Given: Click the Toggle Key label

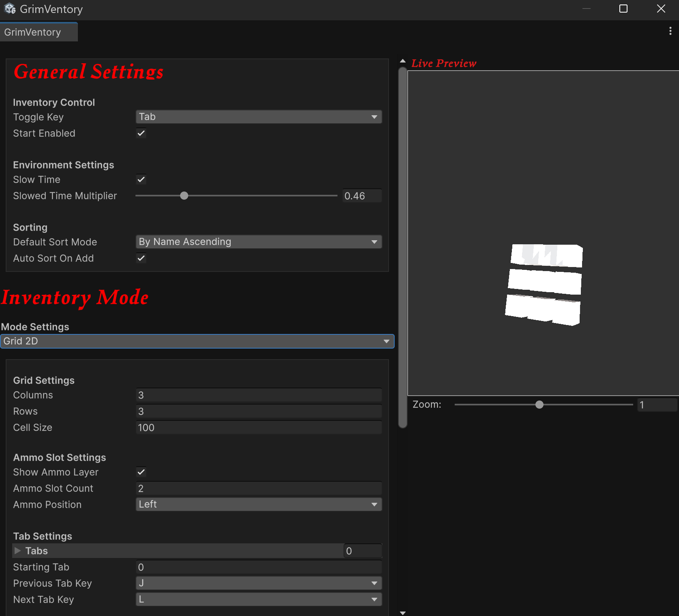Looking at the screenshot, I should pyautogui.click(x=39, y=117).
